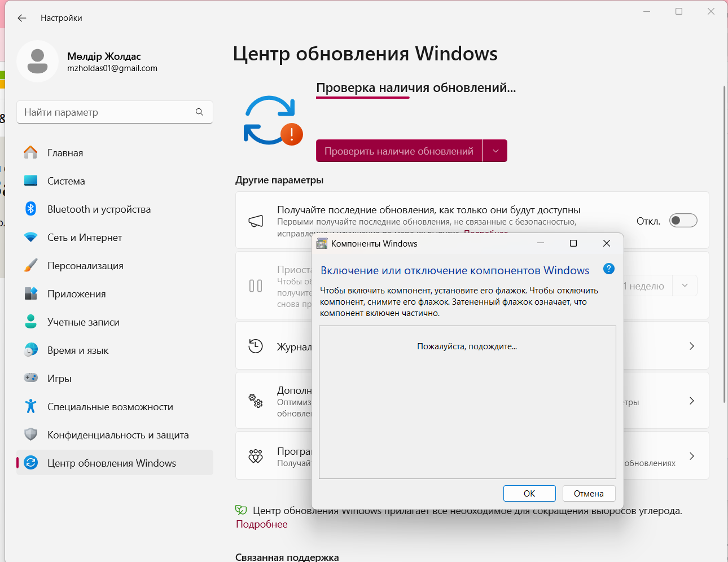Viewport: 728px width, 562px height.
Task: Click OK in the Компоненты Windows dialog
Action: click(529, 493)
